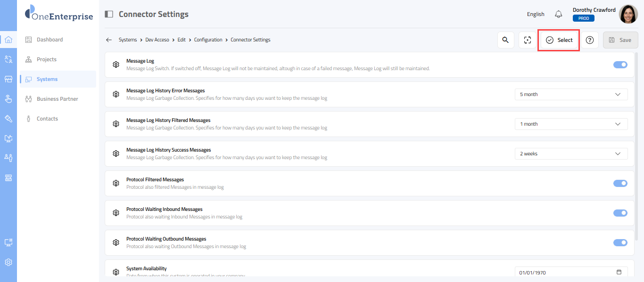Click settings gear at bottom of rail
Image resolution: width=644 pixels, height=282 pixels.
[x=8, y=262]
